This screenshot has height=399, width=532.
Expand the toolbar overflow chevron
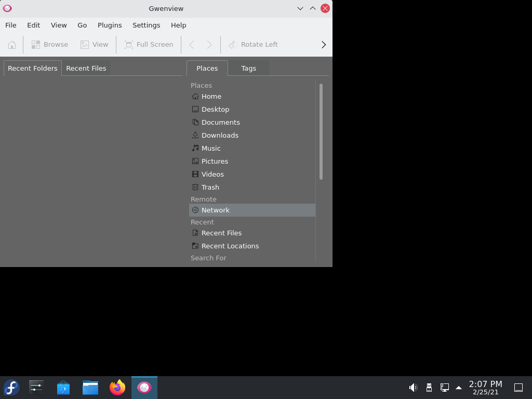[324, 45]
